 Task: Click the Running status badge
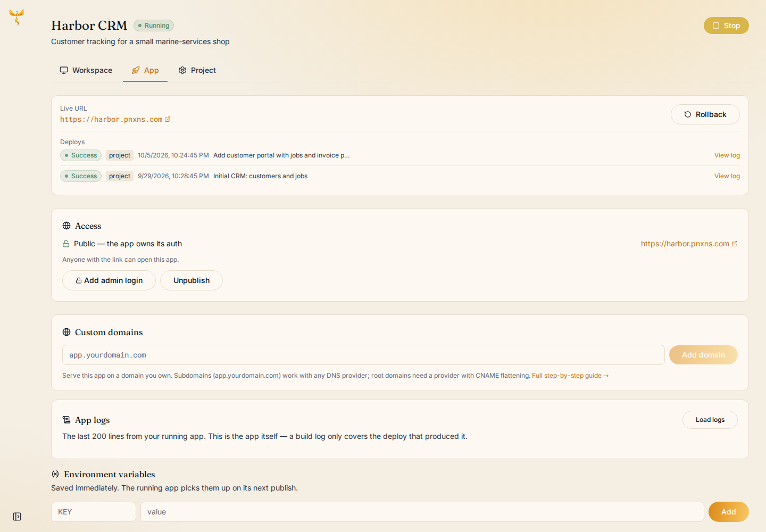pos(154,26)
